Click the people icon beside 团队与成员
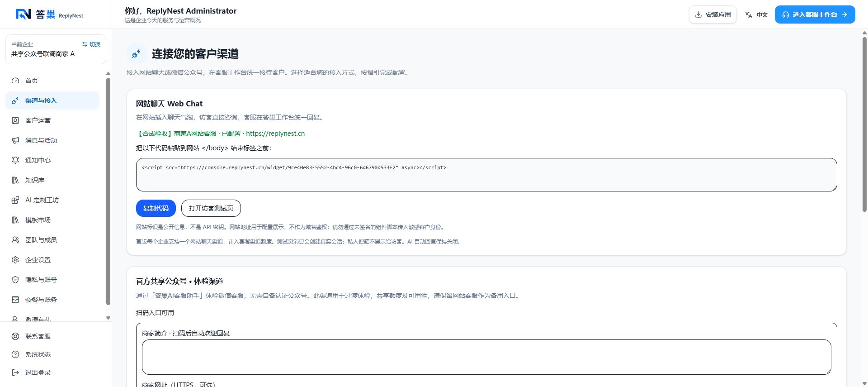This screenshot has width=868, height=387. (15, 240)
